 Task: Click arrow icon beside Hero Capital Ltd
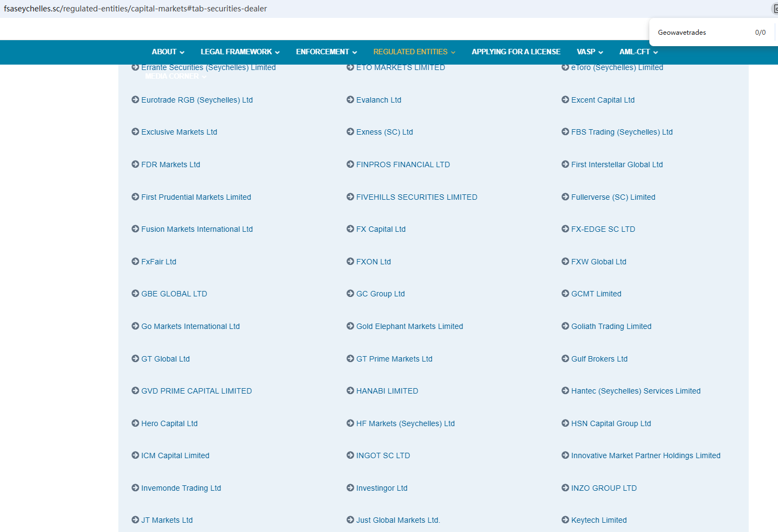[x=135, y=423]
